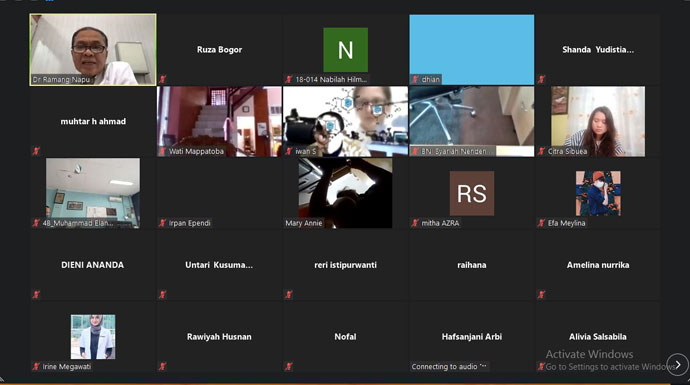
Task: Click Mary Annie's video tile
Action: pos(345,193)
